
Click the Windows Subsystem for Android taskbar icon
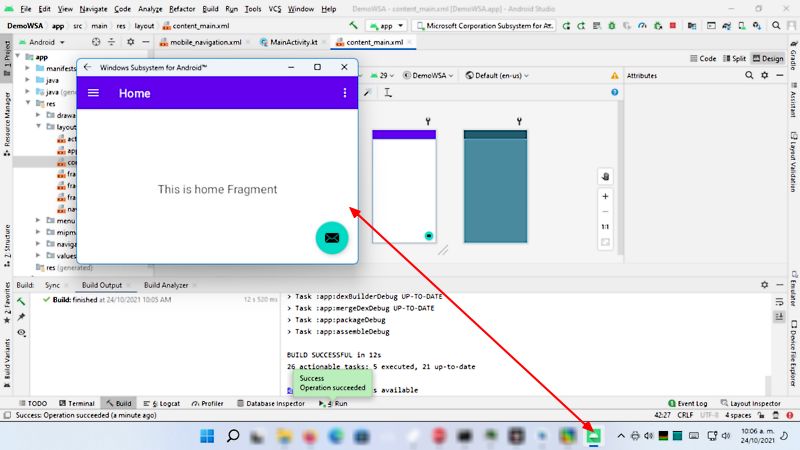[593, 436]
